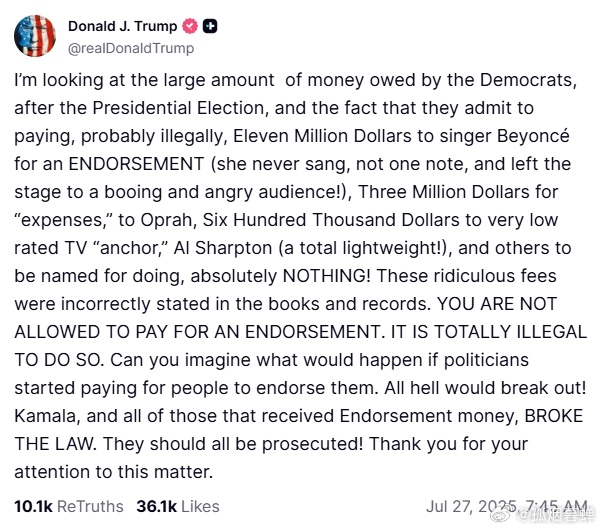Open the flag-painted profile avatar
This screenshot has width=602, height=530.
pyautogui.click(x=35, y=36)
